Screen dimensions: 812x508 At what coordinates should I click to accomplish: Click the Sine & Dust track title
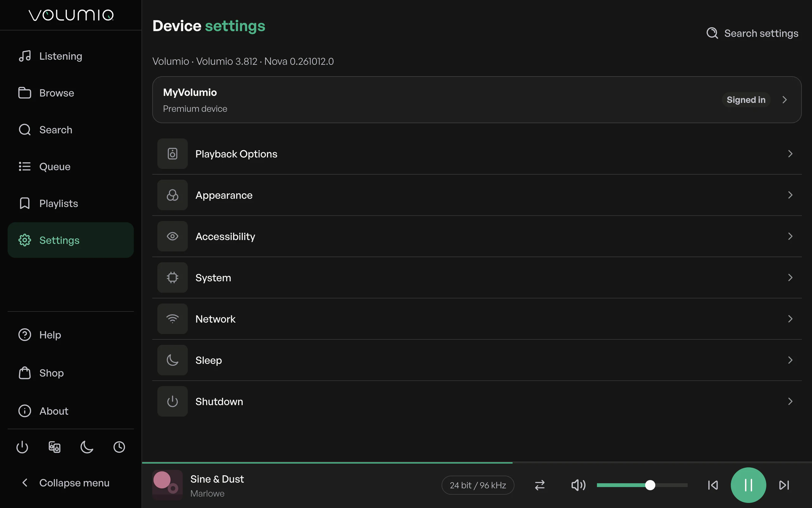(217, 479)
